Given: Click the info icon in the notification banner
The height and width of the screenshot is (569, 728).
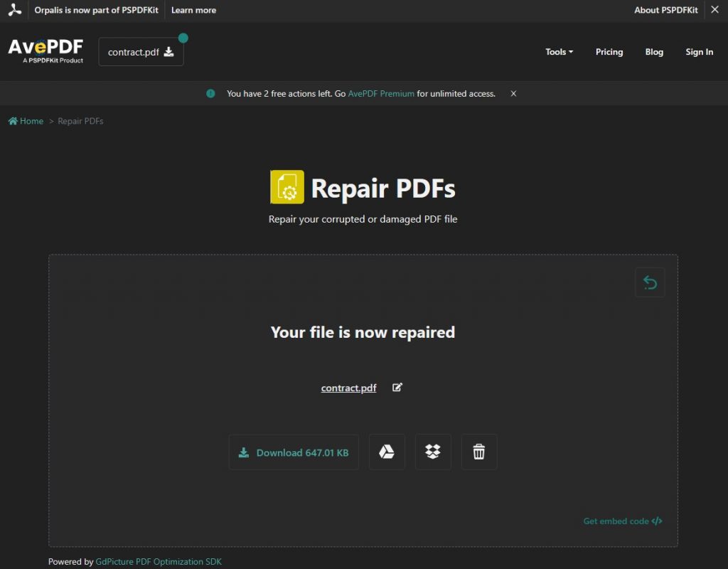Looking at the screenshot, I should click(x=210, y=93).
